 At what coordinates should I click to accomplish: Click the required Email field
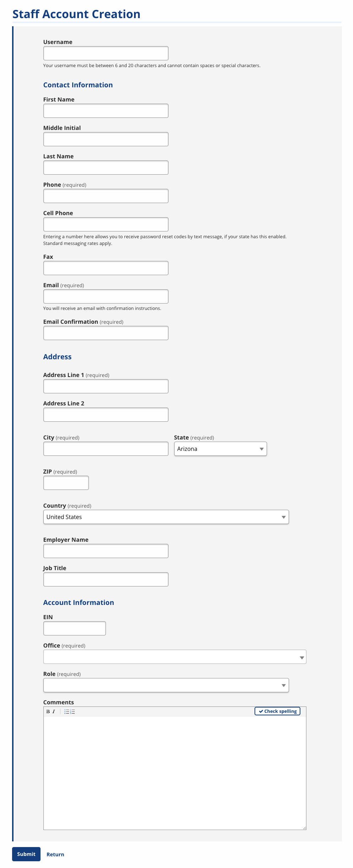106,296
